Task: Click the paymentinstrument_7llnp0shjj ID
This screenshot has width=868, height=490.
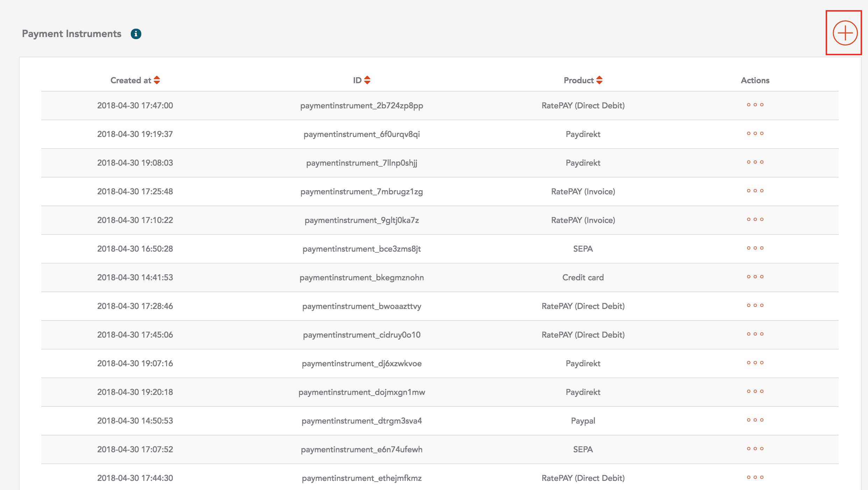Action: coord(362,163)
